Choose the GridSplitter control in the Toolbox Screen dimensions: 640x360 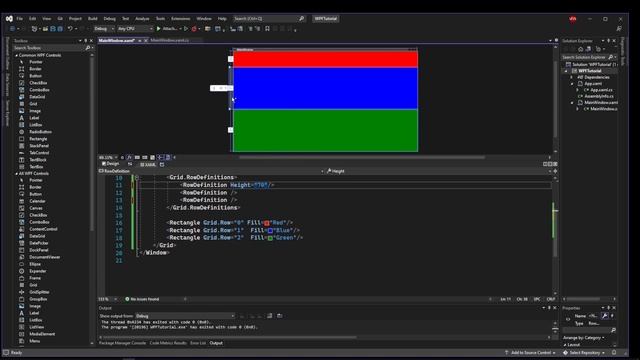pos(39,292)
